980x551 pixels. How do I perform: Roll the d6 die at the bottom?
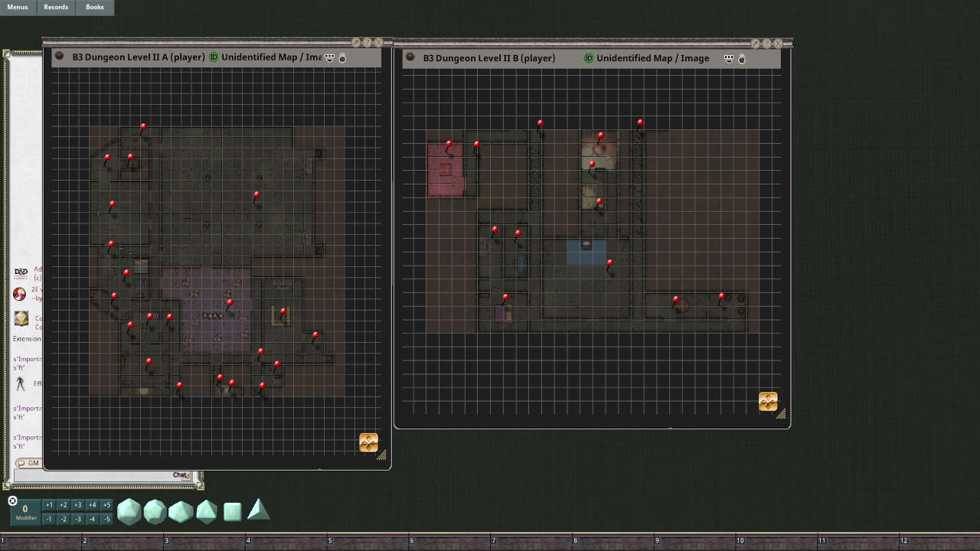click(231, 511)
